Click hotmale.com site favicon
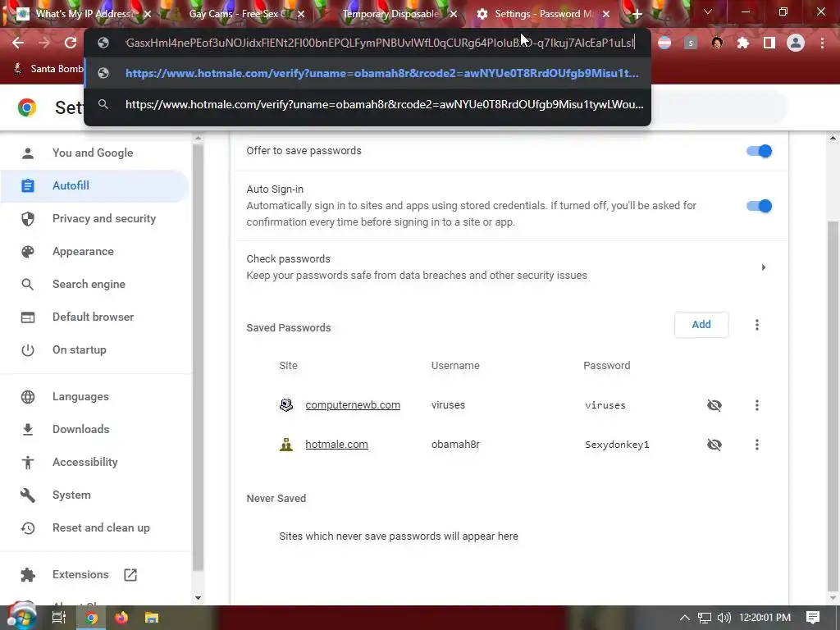 (286, 445)
